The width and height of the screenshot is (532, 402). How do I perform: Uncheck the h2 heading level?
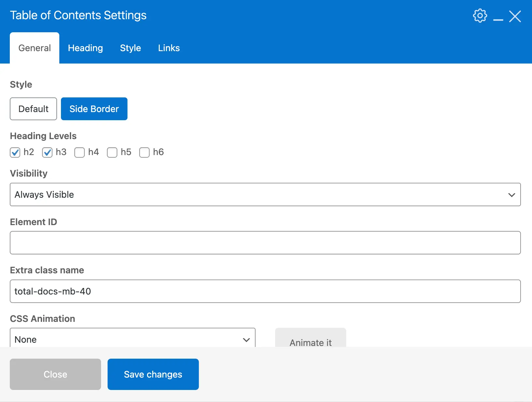15,152
